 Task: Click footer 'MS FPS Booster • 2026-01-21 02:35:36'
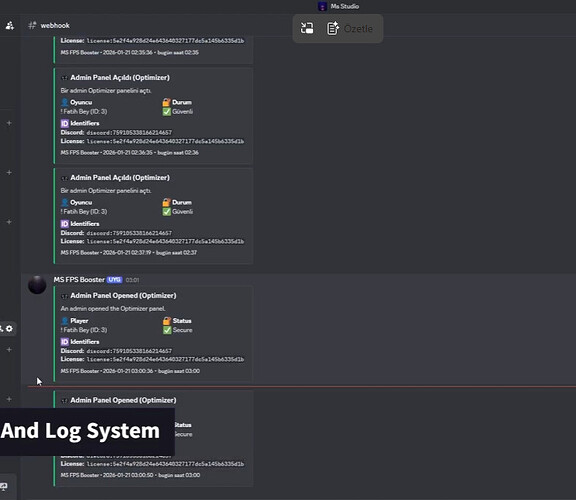[107, 53]
